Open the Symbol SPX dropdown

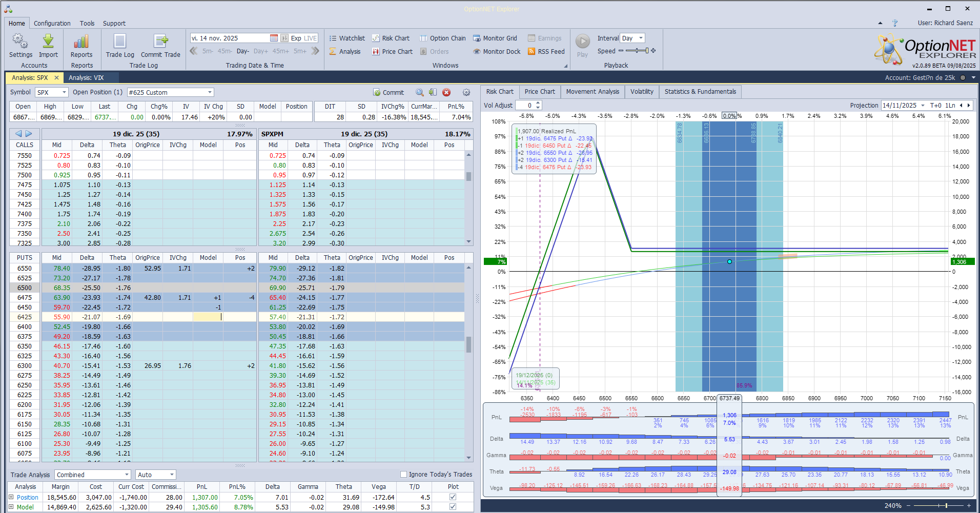coord(52,93)
